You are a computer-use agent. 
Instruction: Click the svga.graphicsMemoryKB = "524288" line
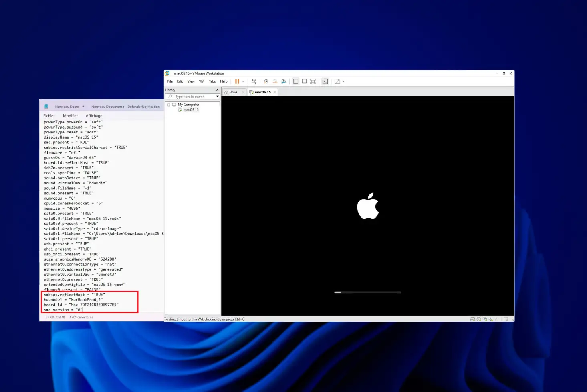[x=80, y=259]
